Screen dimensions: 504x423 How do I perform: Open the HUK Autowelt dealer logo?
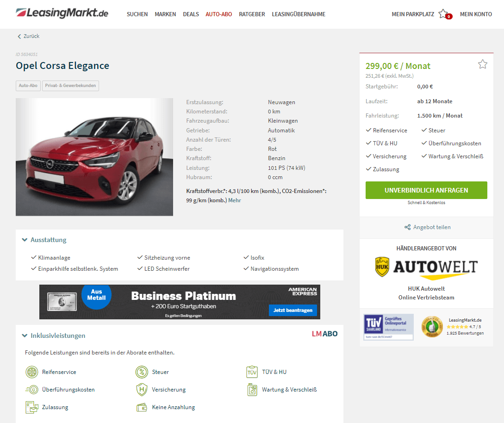tap(426, 268)
